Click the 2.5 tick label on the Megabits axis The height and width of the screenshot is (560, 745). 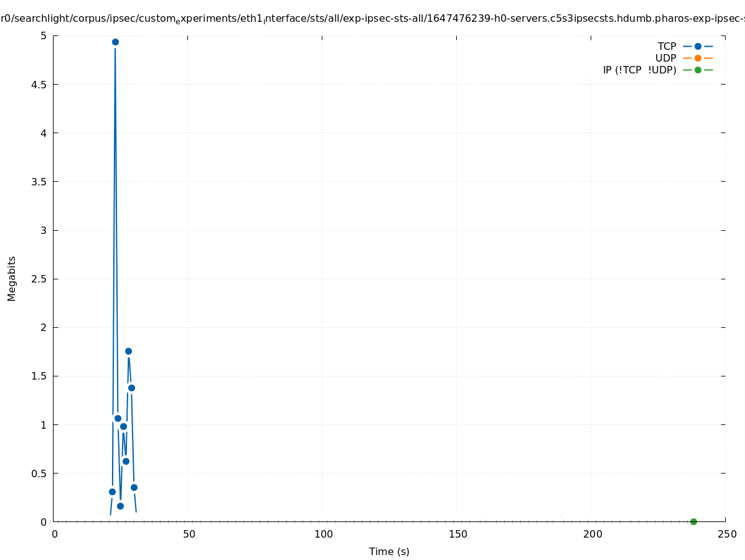[39, 279]
